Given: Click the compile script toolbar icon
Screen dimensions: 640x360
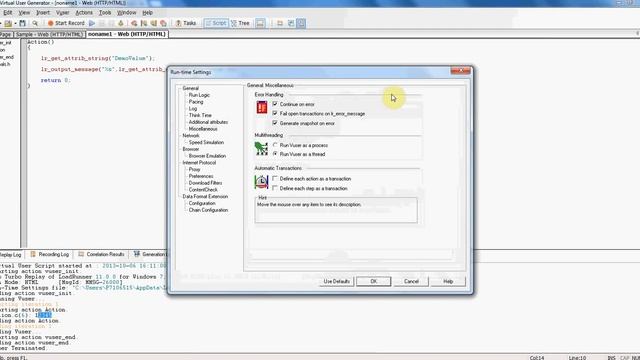Looking at the screenshot, I should click(121, 23).
